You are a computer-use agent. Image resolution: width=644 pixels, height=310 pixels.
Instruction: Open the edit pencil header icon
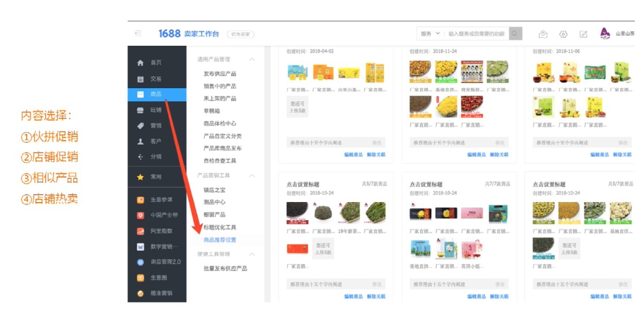coord(583,34)
